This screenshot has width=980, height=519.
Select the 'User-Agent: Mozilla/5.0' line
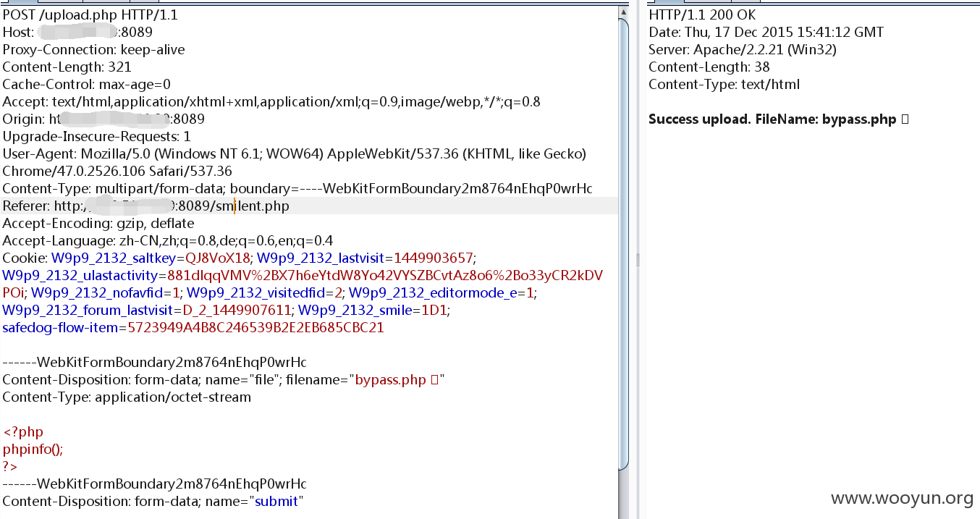[295, 153]
